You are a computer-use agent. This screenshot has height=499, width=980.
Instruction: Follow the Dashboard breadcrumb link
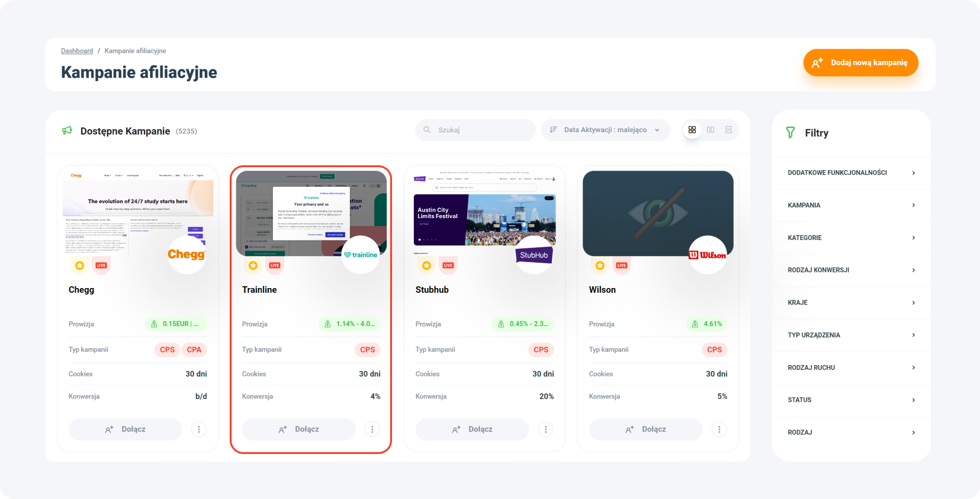tap(77, 51)
